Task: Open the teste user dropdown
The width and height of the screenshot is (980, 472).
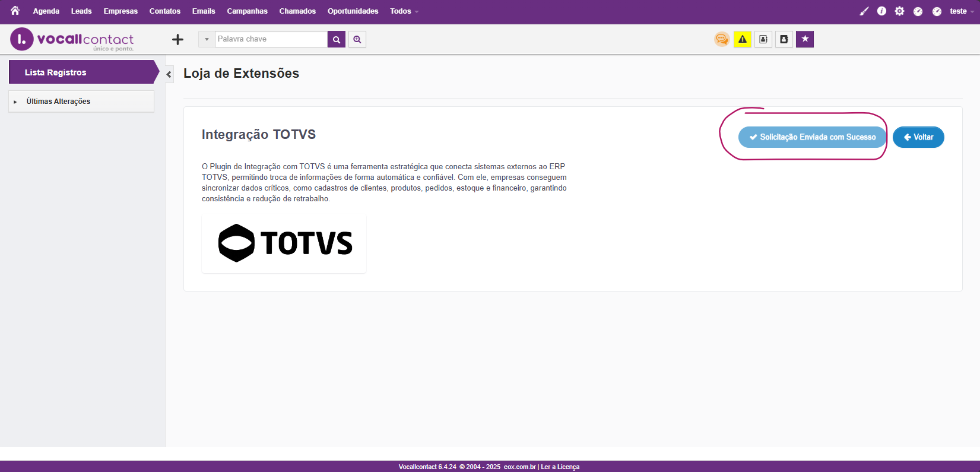Action: 960,11
